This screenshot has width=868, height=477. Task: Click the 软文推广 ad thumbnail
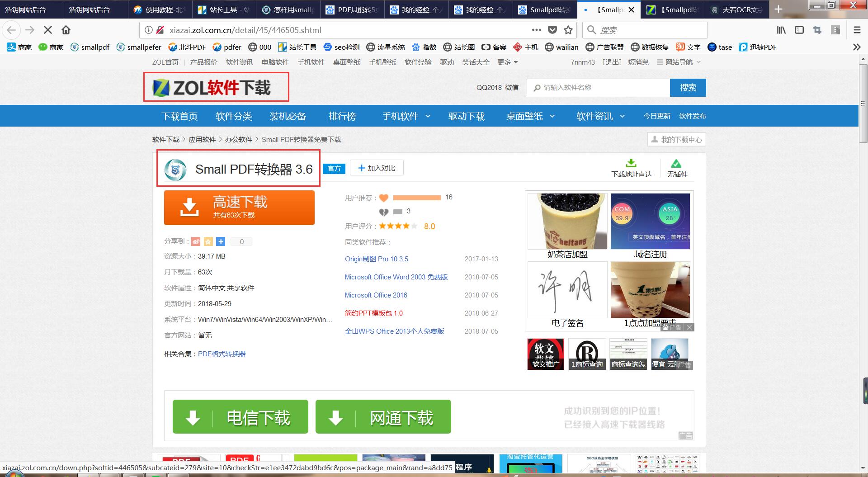(x=546, y=354)
